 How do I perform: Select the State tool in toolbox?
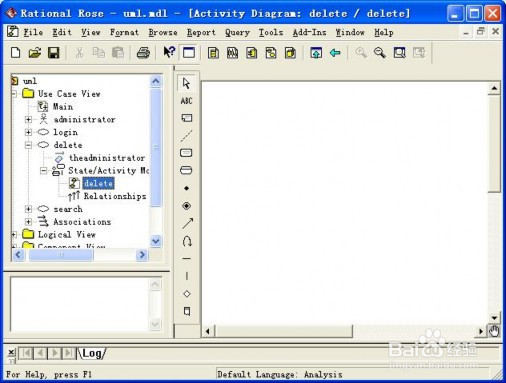[x=186, y=153]
